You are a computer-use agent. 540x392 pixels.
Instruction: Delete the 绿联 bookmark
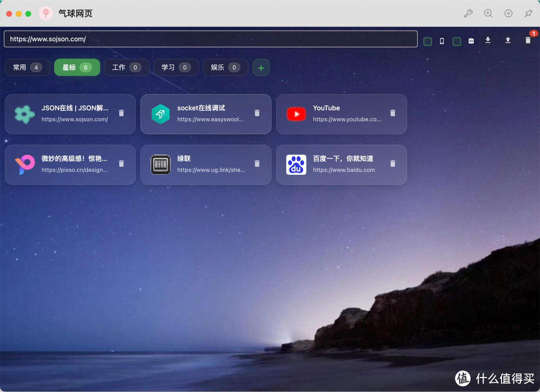[257, 163]
